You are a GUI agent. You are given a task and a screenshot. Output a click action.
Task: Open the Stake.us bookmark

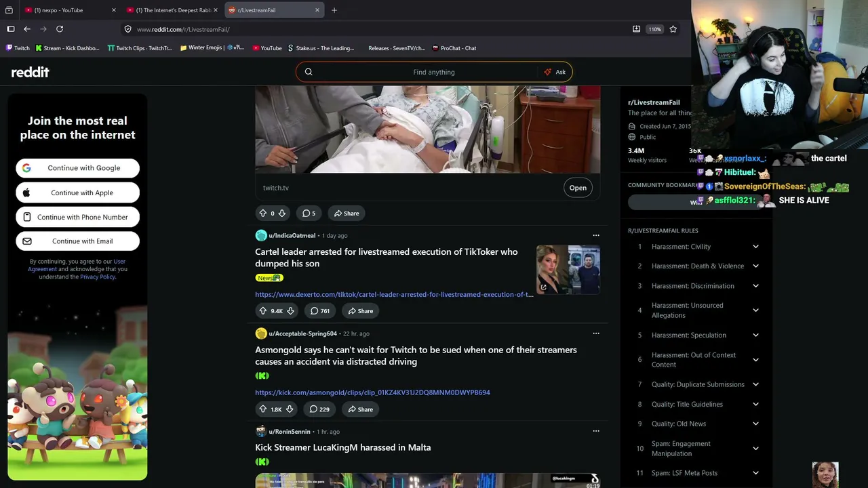pyautogui.click(x=321, y=48)
